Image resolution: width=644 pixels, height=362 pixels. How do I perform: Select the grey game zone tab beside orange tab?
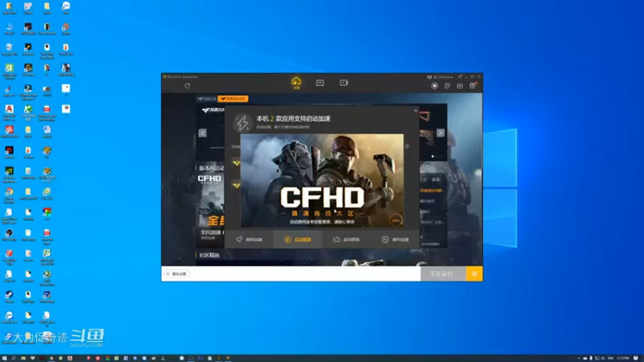[x=207, y=99]
